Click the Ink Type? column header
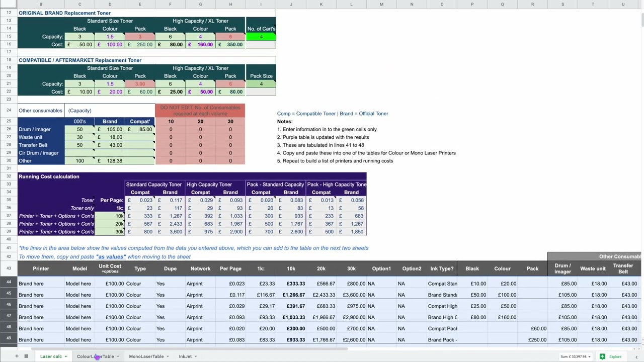644x362 pixels. (442, 268)
